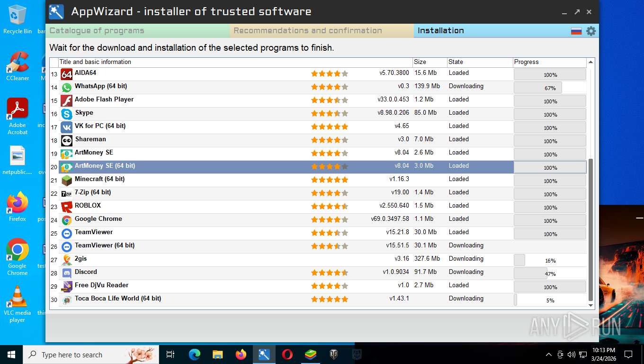Click the VK for PC star rating
This screenshot has width=644, height=364.
click(x=330, y=127)
